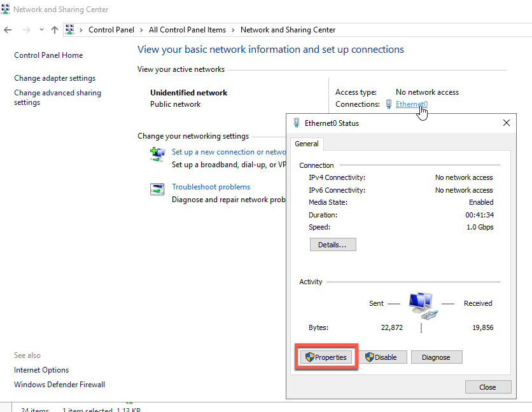Open Ethernet0 Properties button
This screenshot has height=412, width=532.
[326, 357]
